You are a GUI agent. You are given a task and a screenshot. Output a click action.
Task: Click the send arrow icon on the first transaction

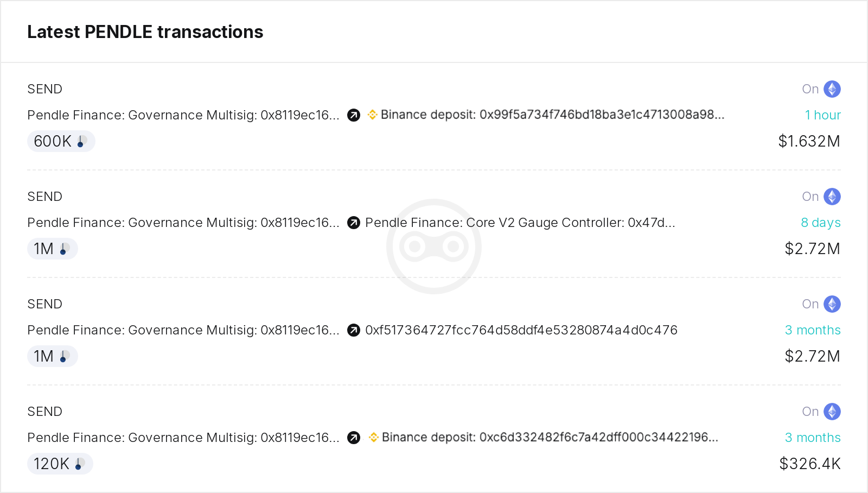pyautogui.click(x=353, y=115)
